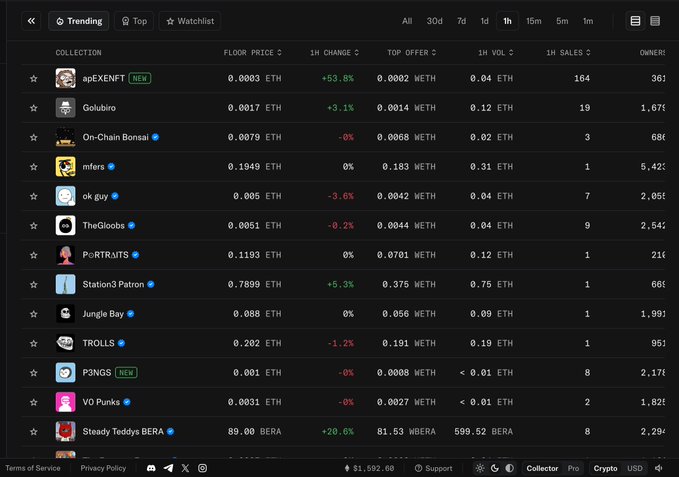Add Steady Teddys BERA watchlist star
Screen dimensions: 679x477
(33, 432)
